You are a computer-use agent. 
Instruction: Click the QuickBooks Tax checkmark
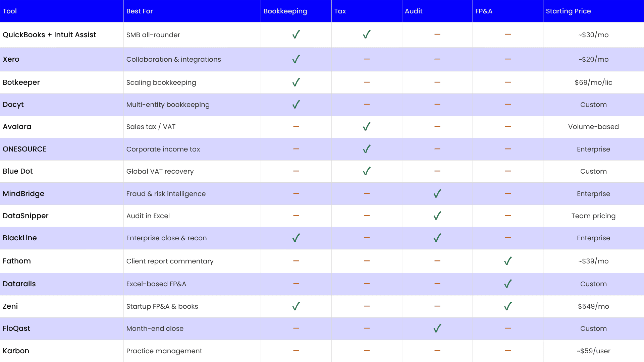click(367, 35)
